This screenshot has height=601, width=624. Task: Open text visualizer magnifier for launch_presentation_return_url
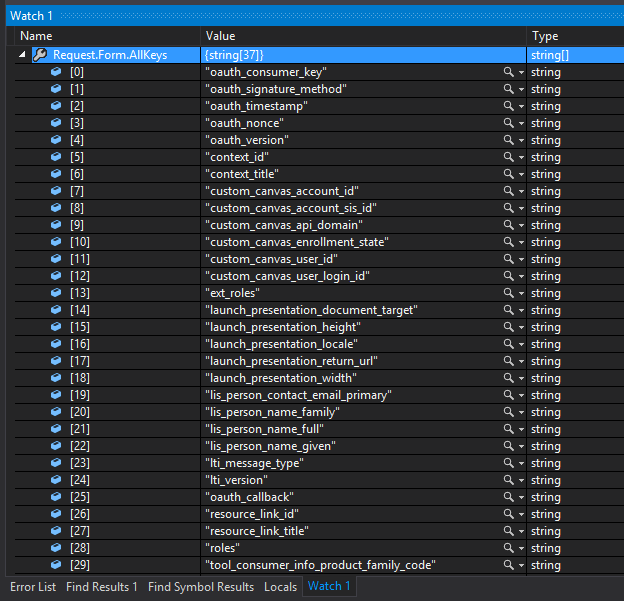tap(508, 361)
